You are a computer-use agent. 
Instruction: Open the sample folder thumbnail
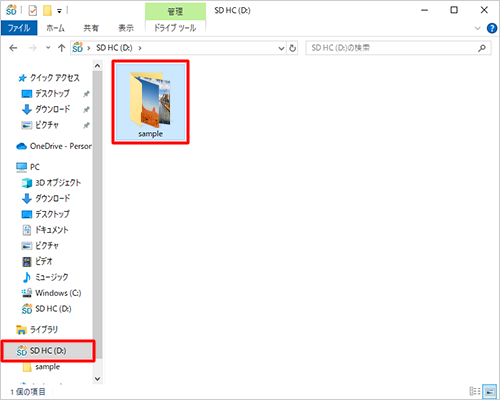150,102
